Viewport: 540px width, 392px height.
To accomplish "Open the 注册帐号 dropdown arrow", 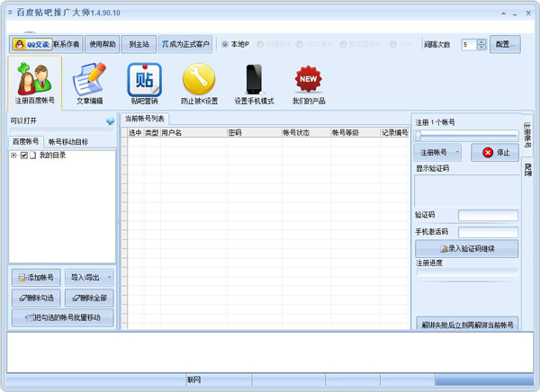I will [457, 152].
